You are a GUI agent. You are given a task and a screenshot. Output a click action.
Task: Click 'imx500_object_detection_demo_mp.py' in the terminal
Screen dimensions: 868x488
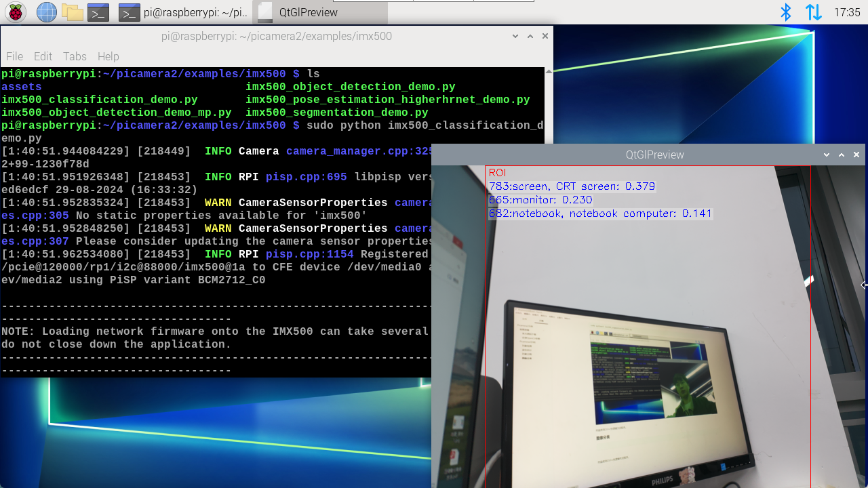click(x=117, y=113)
